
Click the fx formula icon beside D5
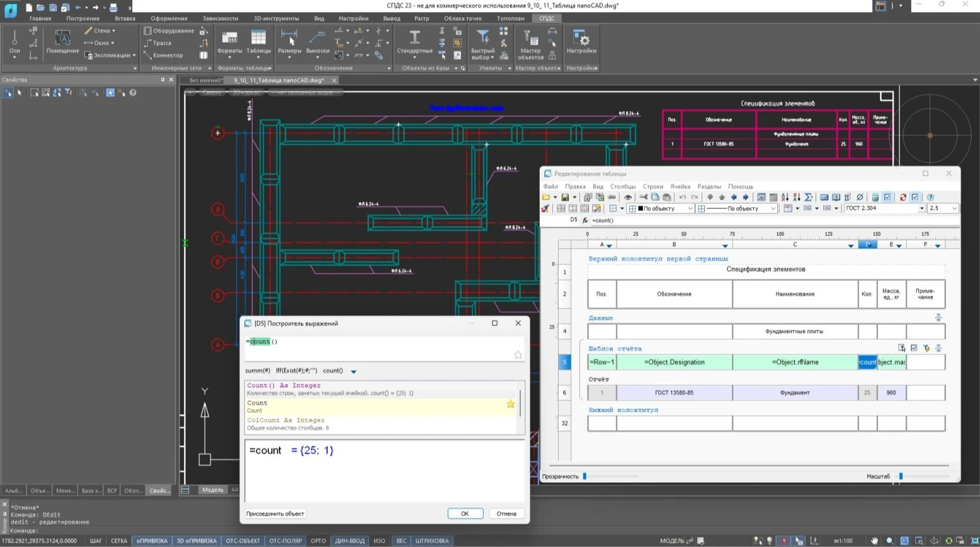[x=585, y=220]
